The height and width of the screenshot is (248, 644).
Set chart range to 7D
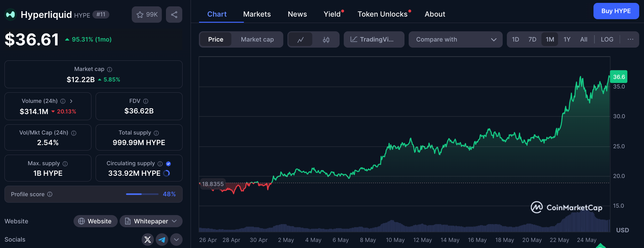pyautogui.click(x=532, y=39)
